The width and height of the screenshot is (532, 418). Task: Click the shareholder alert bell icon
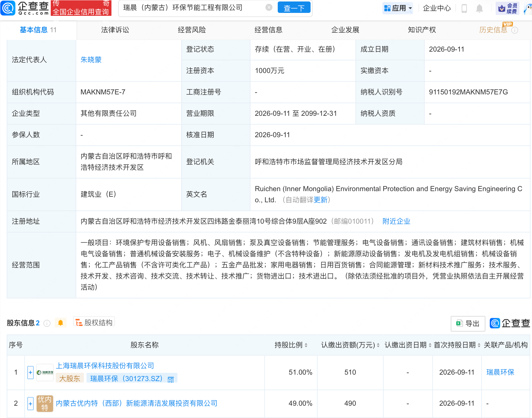[61, 323]
